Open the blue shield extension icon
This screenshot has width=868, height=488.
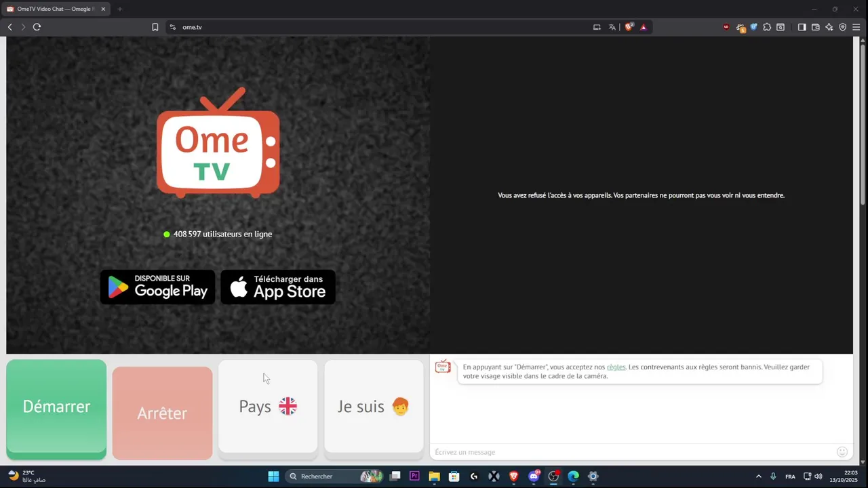pos(754,27)
